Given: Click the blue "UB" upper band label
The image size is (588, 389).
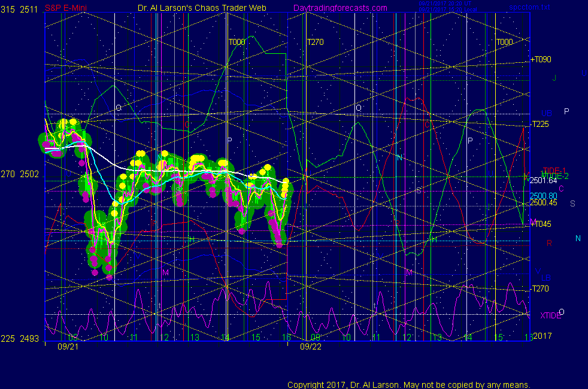Looking at the screenshot, I should [x=547, y=113].
